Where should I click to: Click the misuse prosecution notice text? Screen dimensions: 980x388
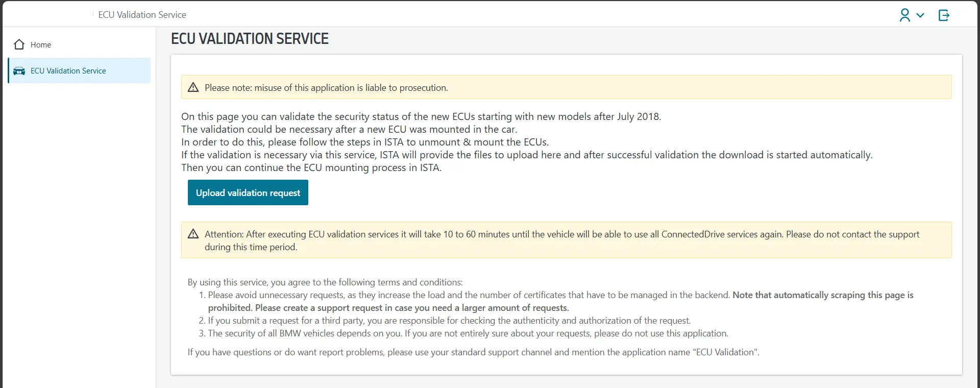click(x=326, y=88)
